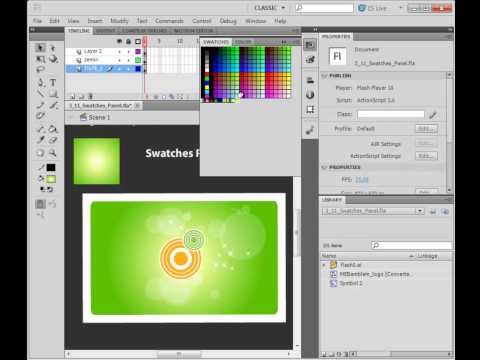Select the Pen tool
Screen dimensions: 480x360
coord(41,82)
